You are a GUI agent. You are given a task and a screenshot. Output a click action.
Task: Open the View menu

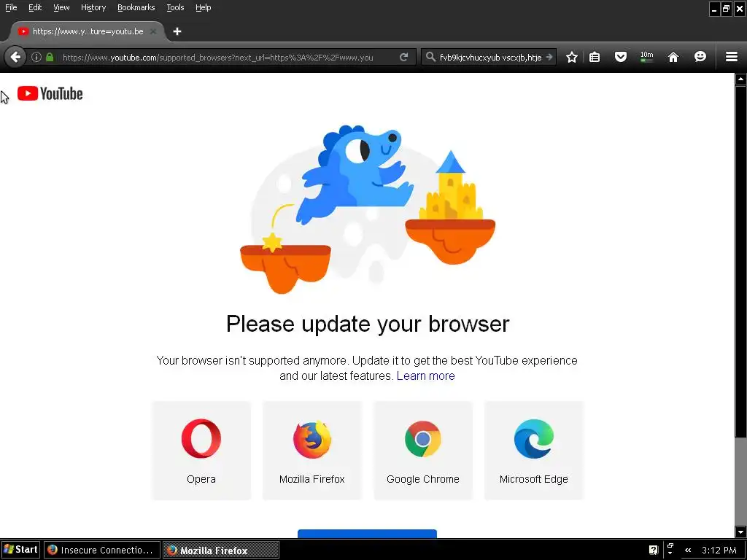coord(61,7)
